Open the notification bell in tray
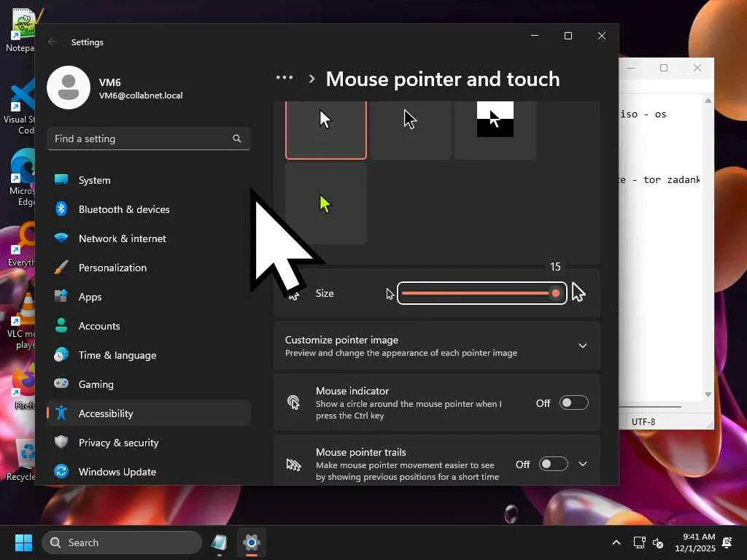The height and width of the screenshot is (560, 747). [727, 542]
